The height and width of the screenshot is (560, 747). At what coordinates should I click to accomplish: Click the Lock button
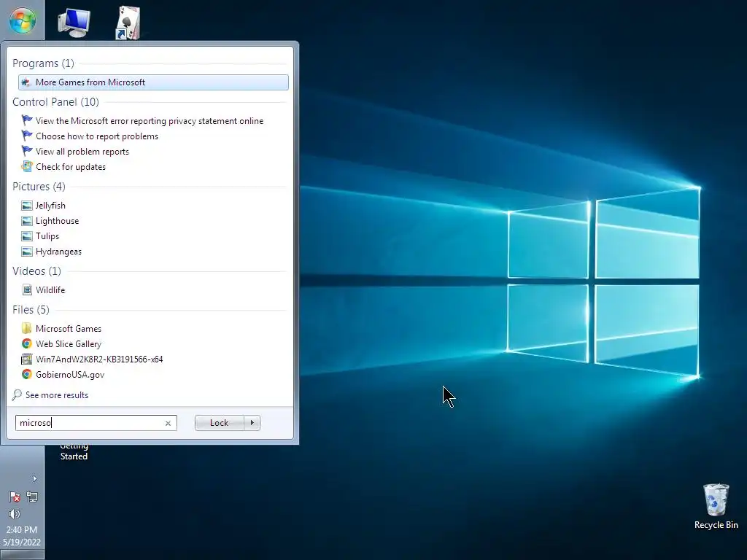[x=219, y=423]
